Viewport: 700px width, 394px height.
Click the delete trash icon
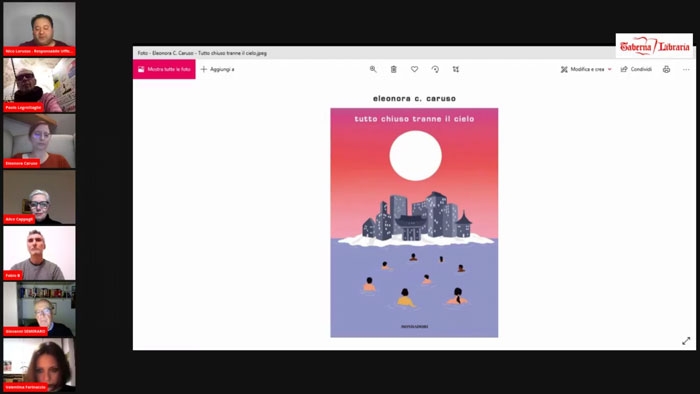click(x=393, y=69)
